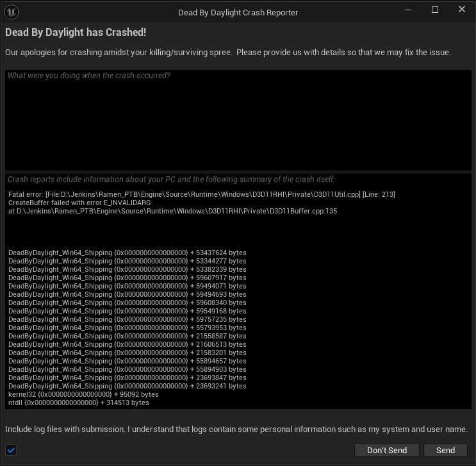Click the stack frame ending 53437624 bytes
The height and width of the screenshot is (466, 476).
click(x=127, y=253)
